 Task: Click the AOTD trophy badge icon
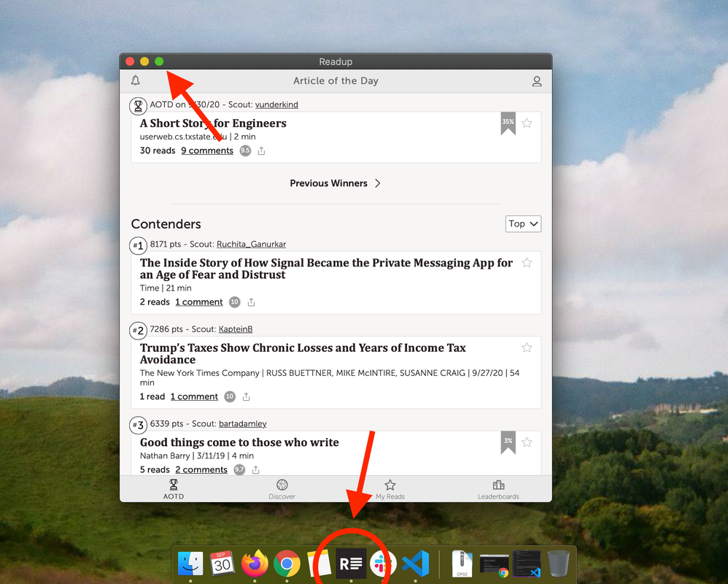point(138,106)
